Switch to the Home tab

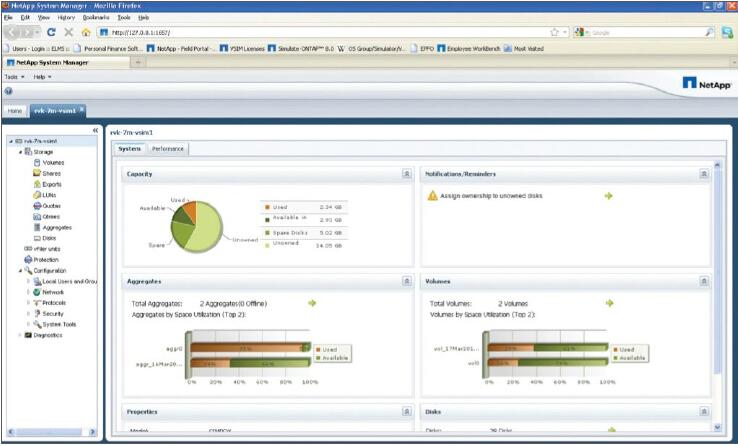[x=15, y=111]
